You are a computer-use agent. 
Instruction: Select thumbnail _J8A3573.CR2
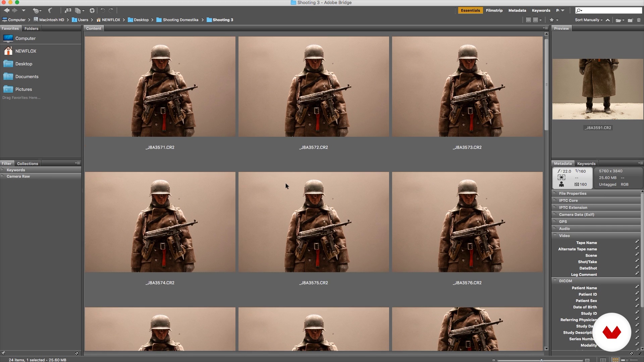point(467,86)
